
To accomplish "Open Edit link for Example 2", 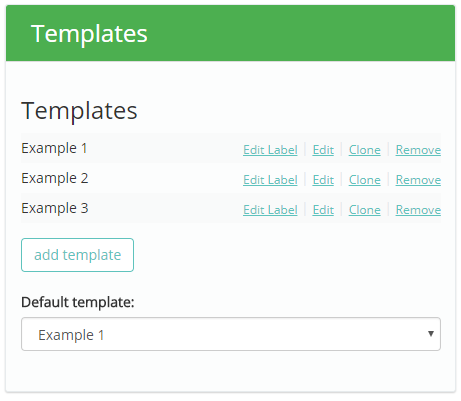I will coord(323,180).
